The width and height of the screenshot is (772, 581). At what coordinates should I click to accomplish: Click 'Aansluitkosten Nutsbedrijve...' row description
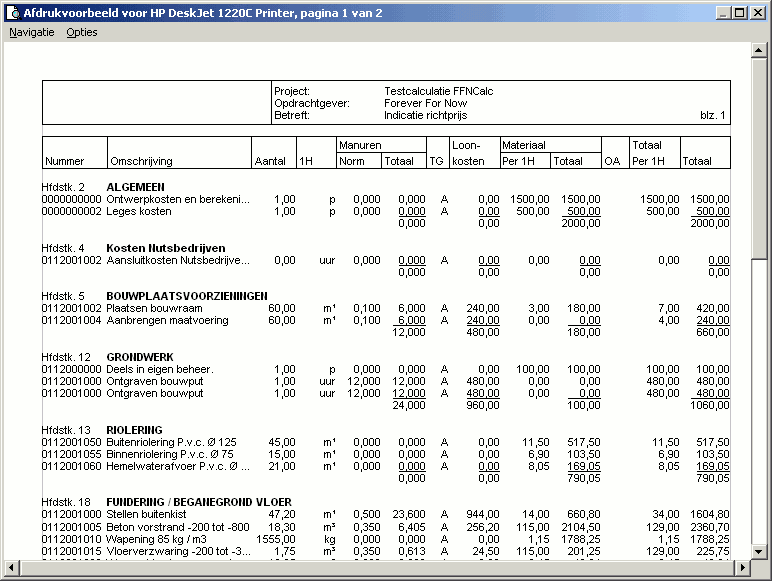pyautogui.click(x=178, y=260)
